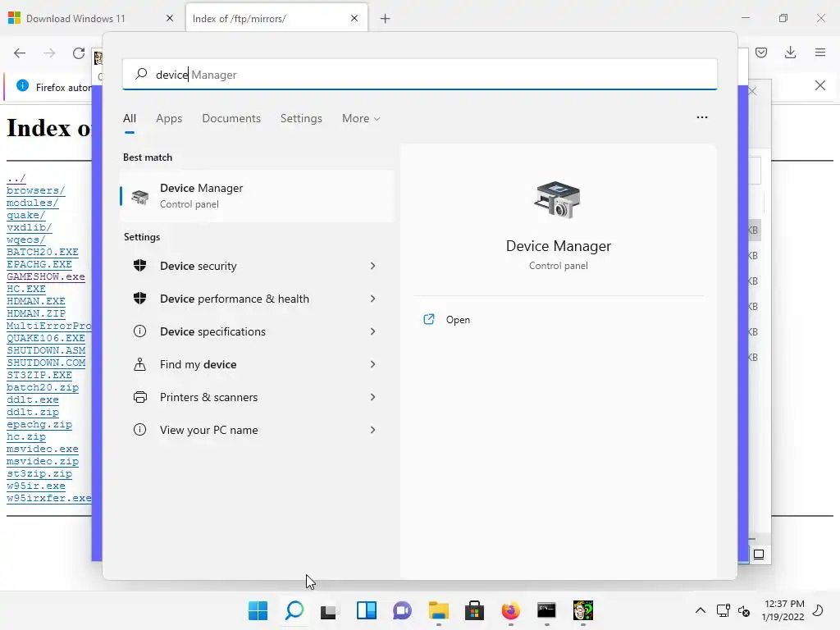
Task: Close the Index of /ftp/mirrors/ tab
Action: 354,18
